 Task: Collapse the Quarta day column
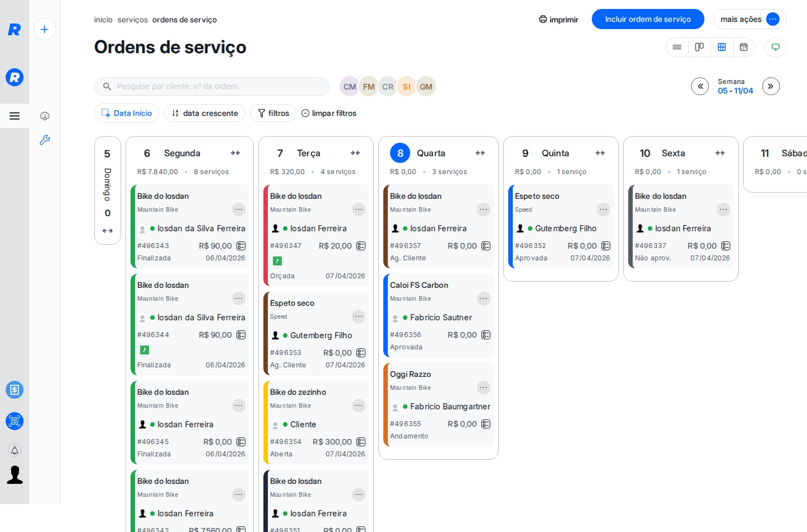480,153
